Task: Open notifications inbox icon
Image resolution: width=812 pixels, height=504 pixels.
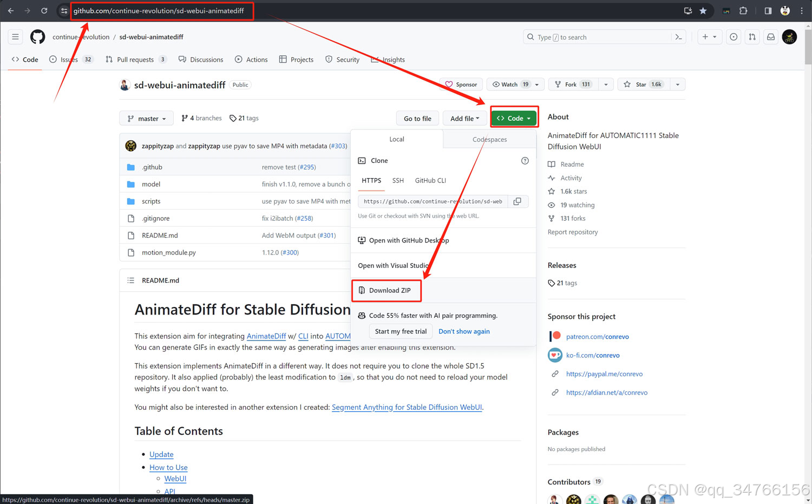Action: [x=771, y=37]
